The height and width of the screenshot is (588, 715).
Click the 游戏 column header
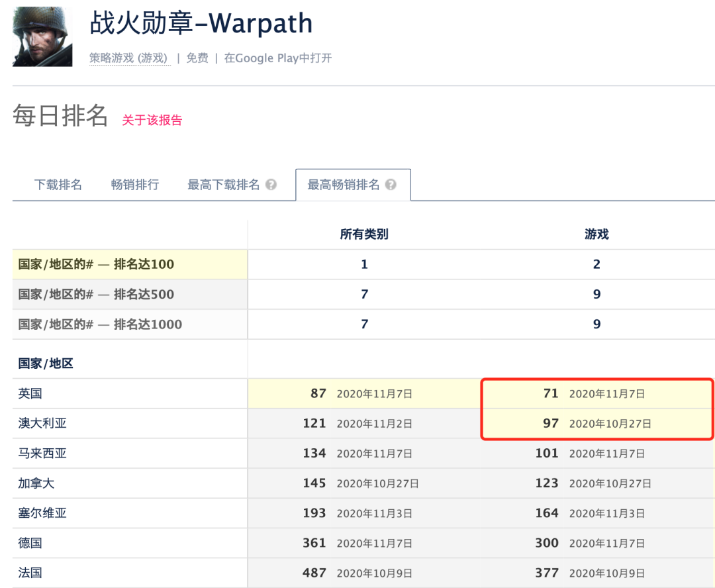[x=596, y=234]
